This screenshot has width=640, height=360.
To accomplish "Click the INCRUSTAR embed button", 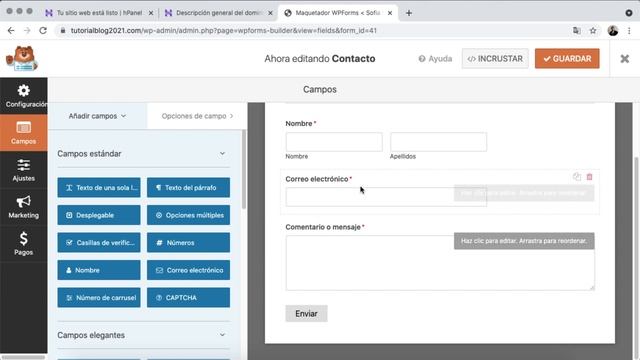I will pos(495,59).
